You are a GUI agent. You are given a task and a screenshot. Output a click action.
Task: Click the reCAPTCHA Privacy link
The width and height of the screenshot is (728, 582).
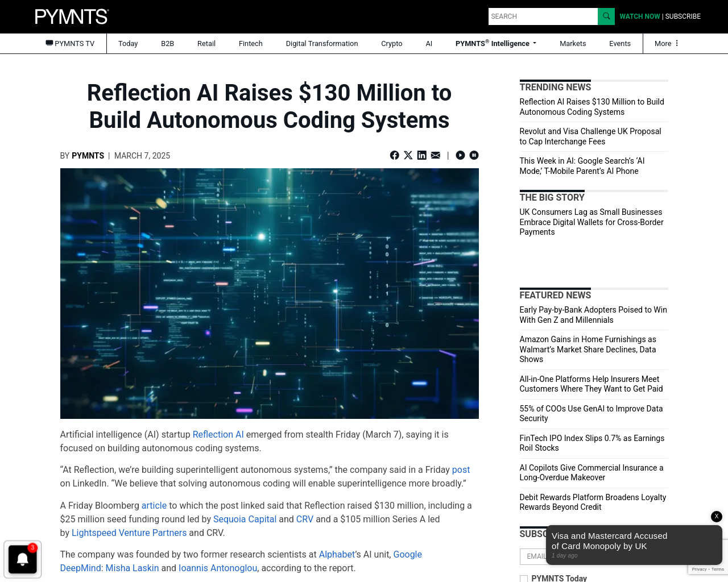tap(699, 569)
